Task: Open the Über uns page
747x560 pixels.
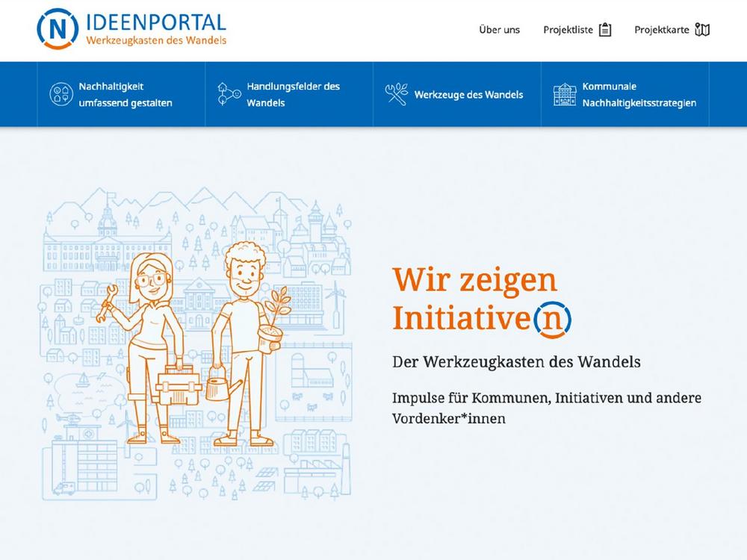Action: coord(499,30)
